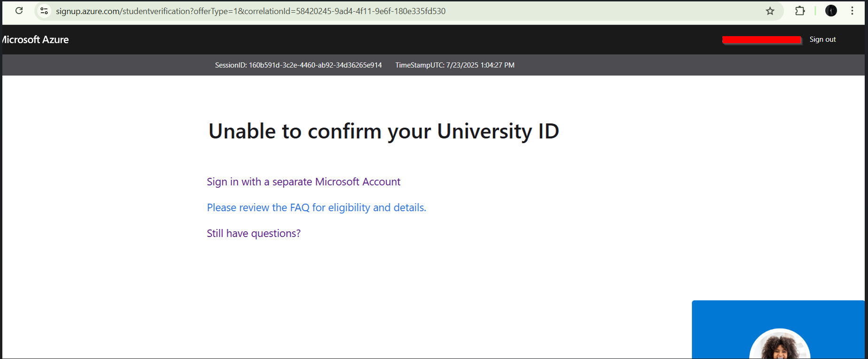This screenshot has height=359, width=868.
Task: Click the SessionID text in gray bar
Action: (x=298, y=65)
